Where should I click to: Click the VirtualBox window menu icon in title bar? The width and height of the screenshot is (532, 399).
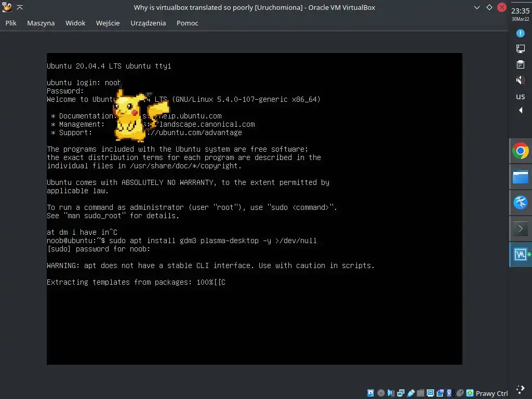7,7
